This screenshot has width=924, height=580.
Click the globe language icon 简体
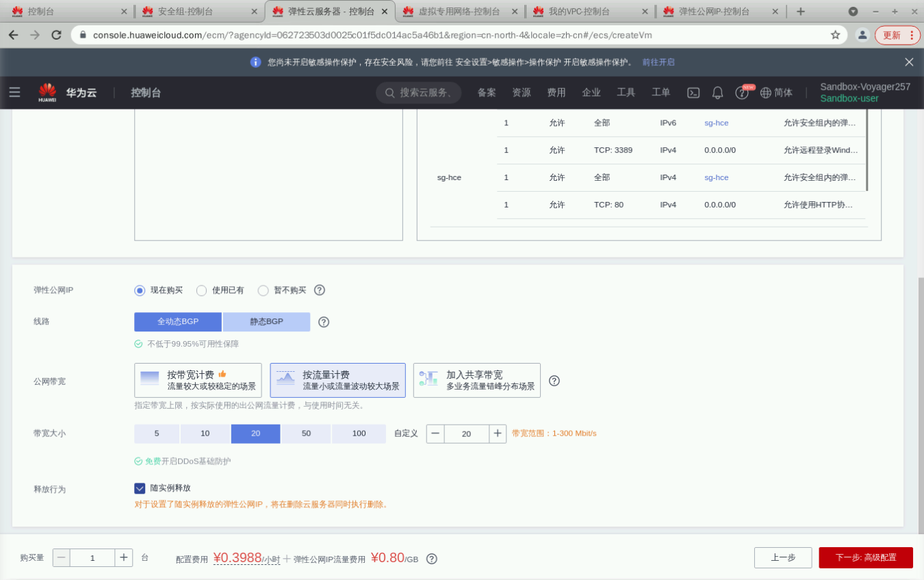(x=776, y=92)
